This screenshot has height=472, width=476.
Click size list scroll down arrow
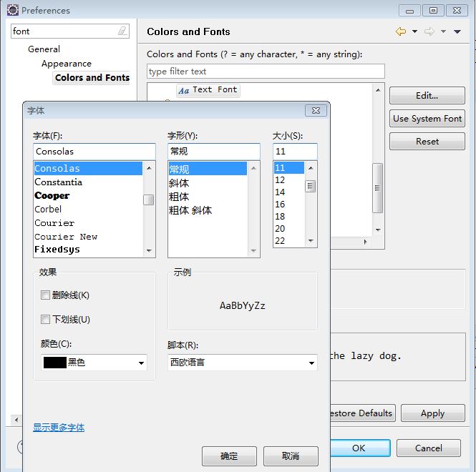[311, 240]
